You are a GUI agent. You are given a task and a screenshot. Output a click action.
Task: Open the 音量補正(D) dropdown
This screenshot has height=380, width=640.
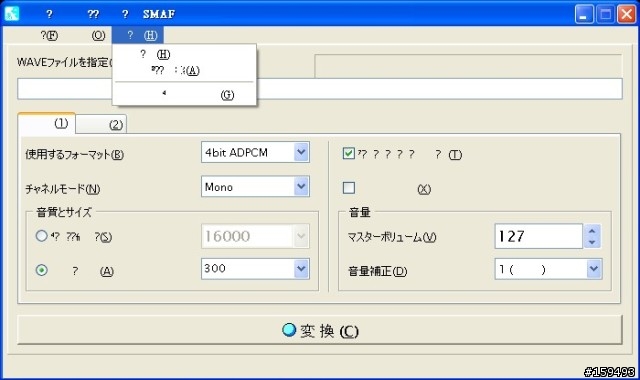pyautogui.click(x=594, y=269)
